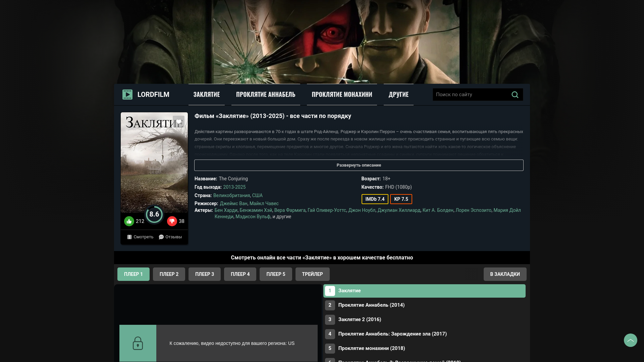644x362 pixels.
Task: Open actor Кит А. Болден link
Action: (438, 210)
